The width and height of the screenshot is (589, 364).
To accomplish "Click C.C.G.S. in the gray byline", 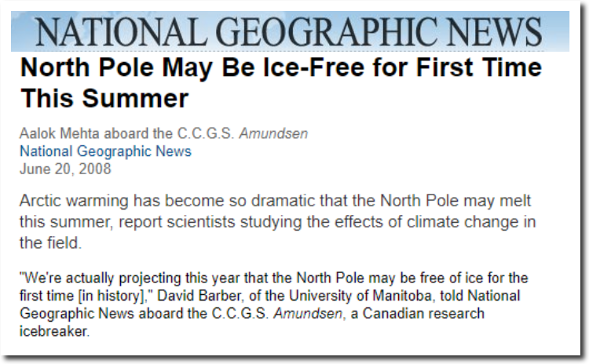I will tap(206, 133).
